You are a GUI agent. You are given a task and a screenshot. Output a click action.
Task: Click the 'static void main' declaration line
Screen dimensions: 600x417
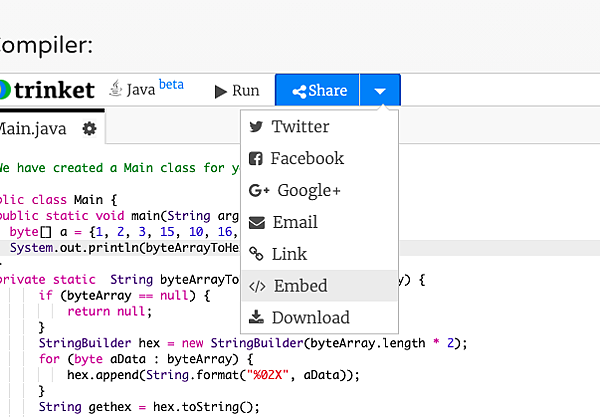click(x=119, y=216)
